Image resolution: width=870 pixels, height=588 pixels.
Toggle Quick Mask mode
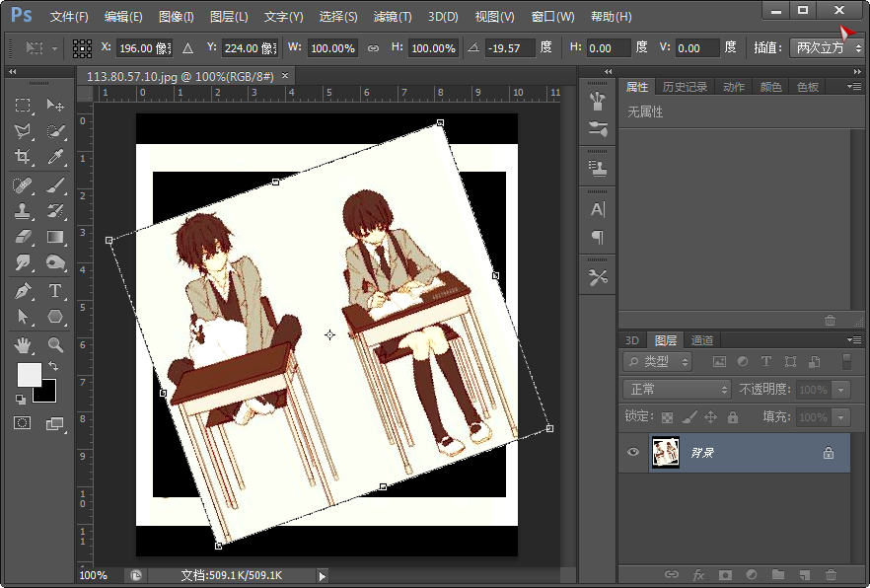(22, 423)
